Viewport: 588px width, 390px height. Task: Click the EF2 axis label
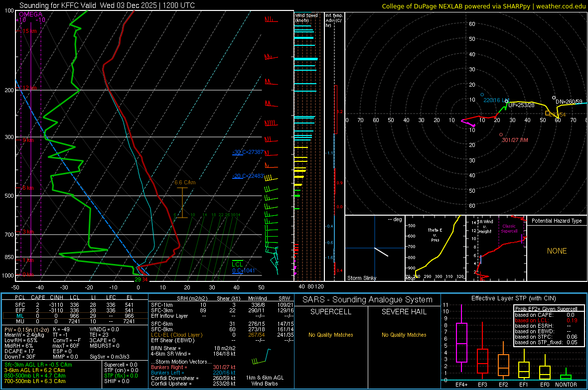[x=503, y=385]
